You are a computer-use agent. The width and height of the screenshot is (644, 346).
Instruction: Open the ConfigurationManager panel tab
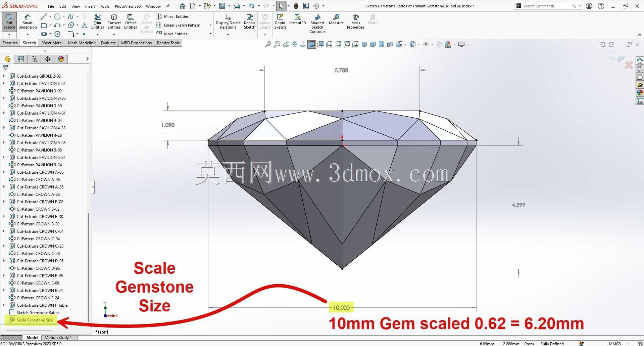point(34,59)
